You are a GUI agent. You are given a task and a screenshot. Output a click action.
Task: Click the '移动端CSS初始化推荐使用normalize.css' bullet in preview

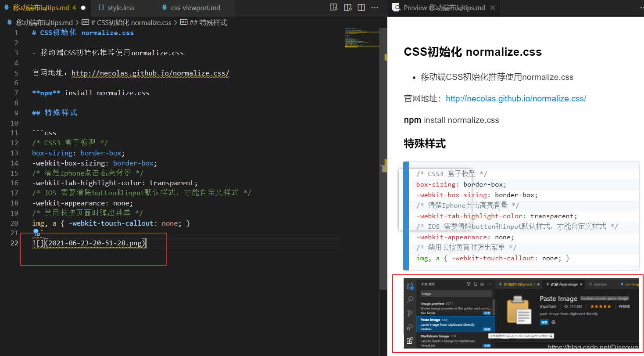tap(497, 77)
